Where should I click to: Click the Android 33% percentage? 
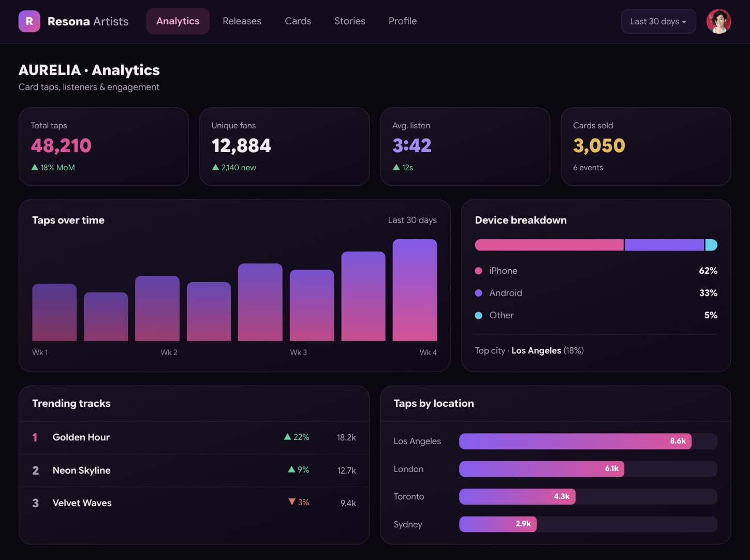point(708,293)
